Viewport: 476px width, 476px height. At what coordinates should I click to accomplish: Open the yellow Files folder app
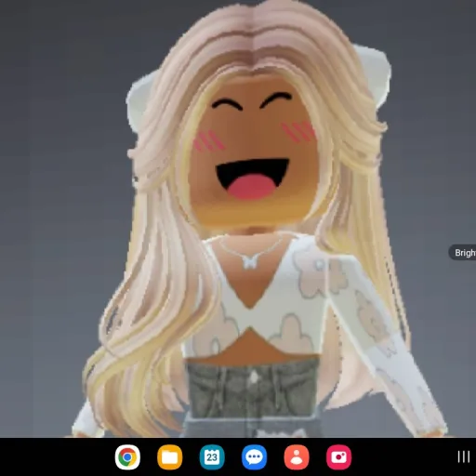pos(169,457)
